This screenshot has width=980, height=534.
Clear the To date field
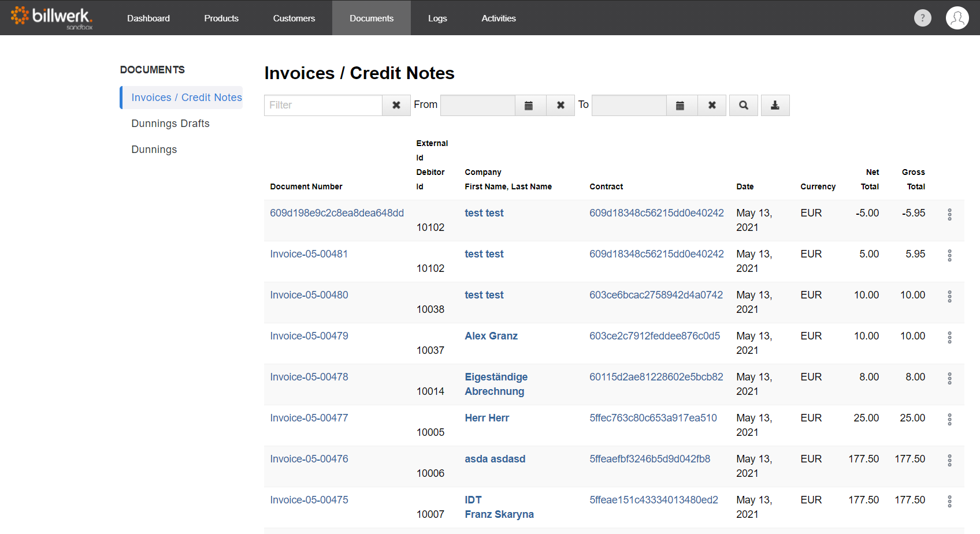(712, 105)
